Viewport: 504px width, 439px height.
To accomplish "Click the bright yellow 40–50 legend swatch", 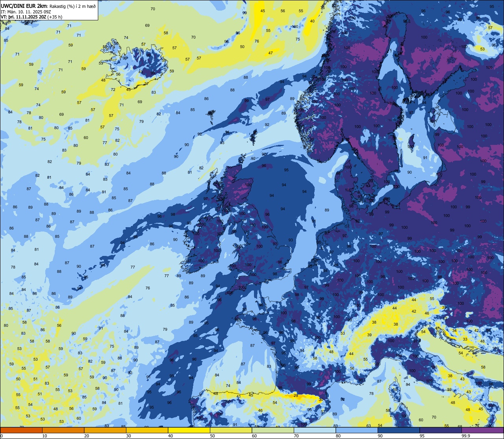I will (189, 430).
